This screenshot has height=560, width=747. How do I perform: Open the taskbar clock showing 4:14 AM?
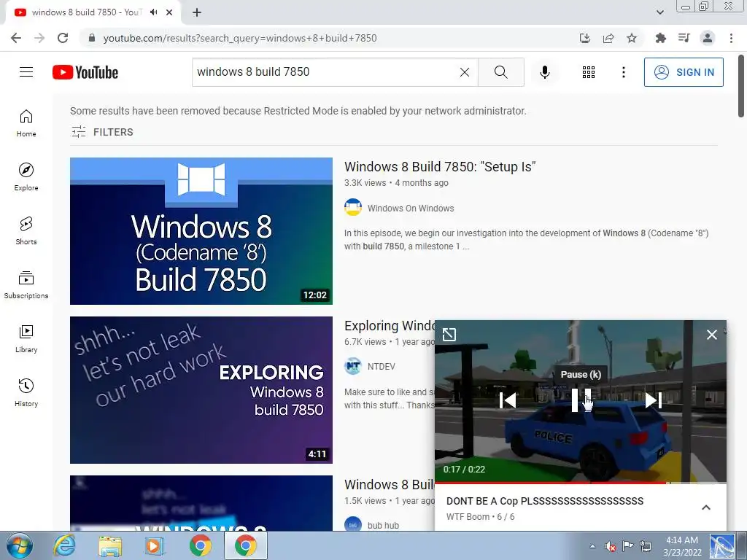click(682, 546)
